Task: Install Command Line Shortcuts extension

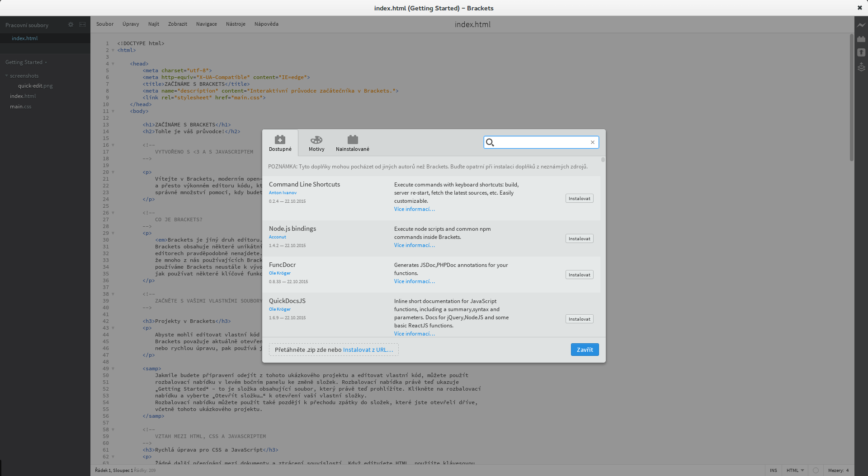Action: pyautogui.click(x=579, y=198)
